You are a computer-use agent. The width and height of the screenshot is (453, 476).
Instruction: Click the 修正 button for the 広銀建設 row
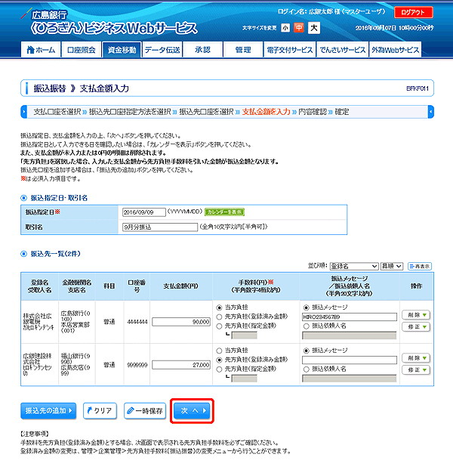pyautogui.click(x=416, y=370)
